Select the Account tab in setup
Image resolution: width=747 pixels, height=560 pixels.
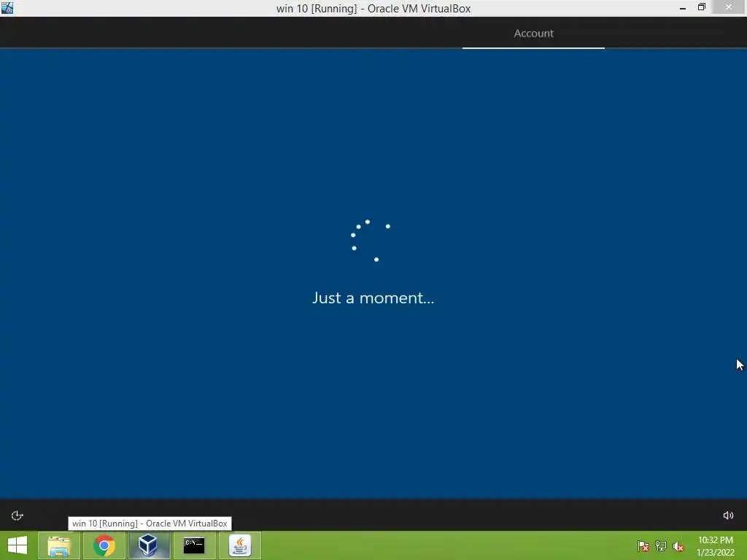point(533,34)
